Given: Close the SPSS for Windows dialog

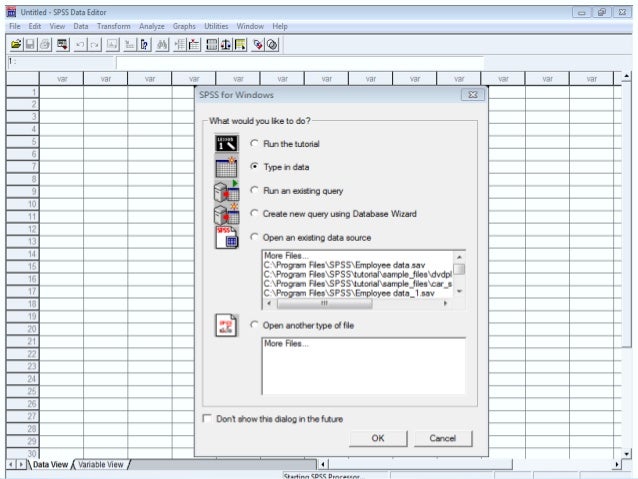Looking at the screenshot, I should (473, 95).
